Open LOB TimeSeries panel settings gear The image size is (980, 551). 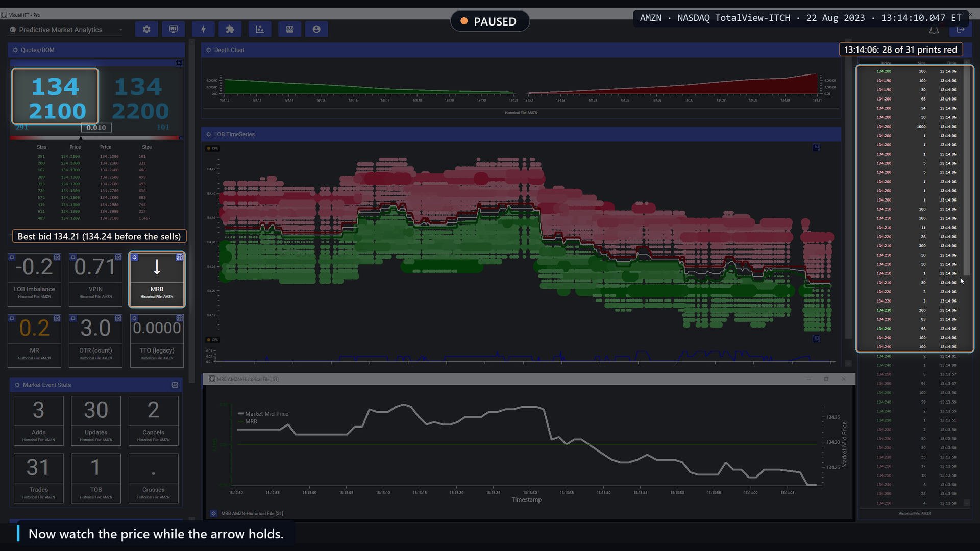209,134
